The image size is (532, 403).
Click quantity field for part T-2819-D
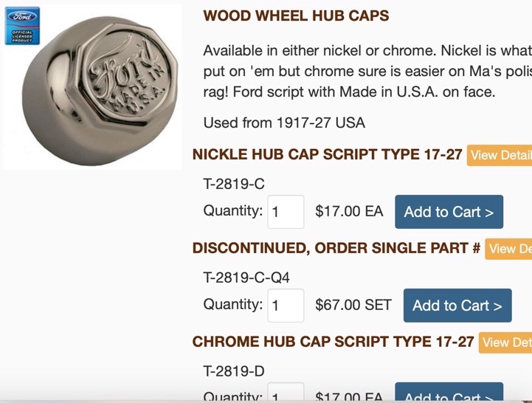pos(286,395)
